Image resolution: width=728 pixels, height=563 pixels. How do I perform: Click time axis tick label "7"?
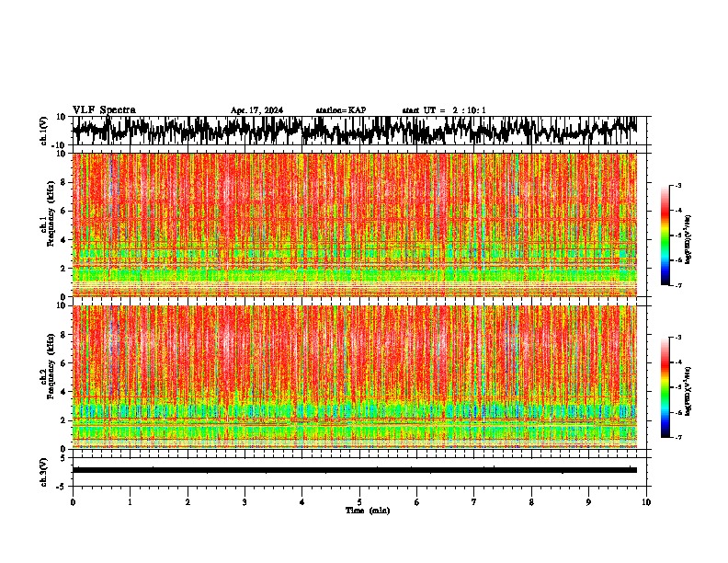[x=474, y=502]
